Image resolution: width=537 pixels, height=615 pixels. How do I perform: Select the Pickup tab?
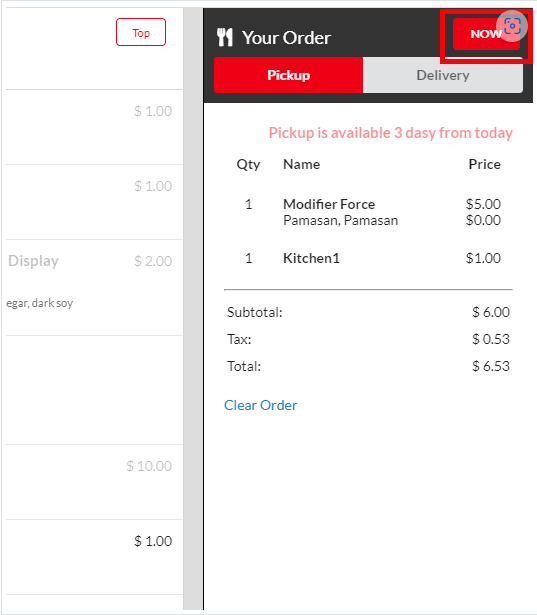coord(288,75)
